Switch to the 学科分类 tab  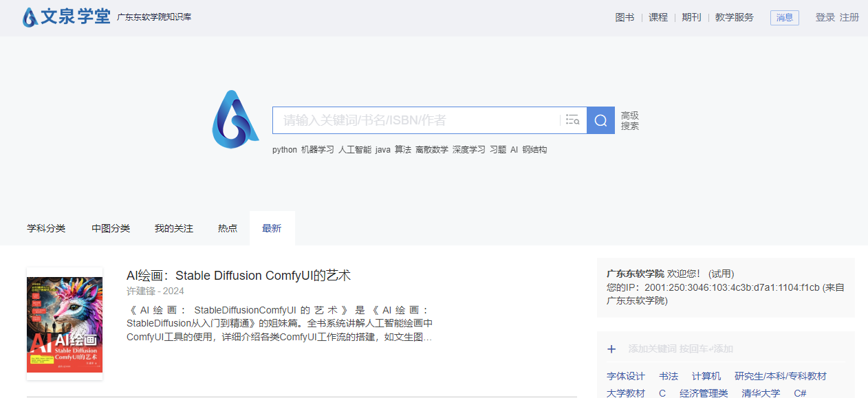[46, 228]
